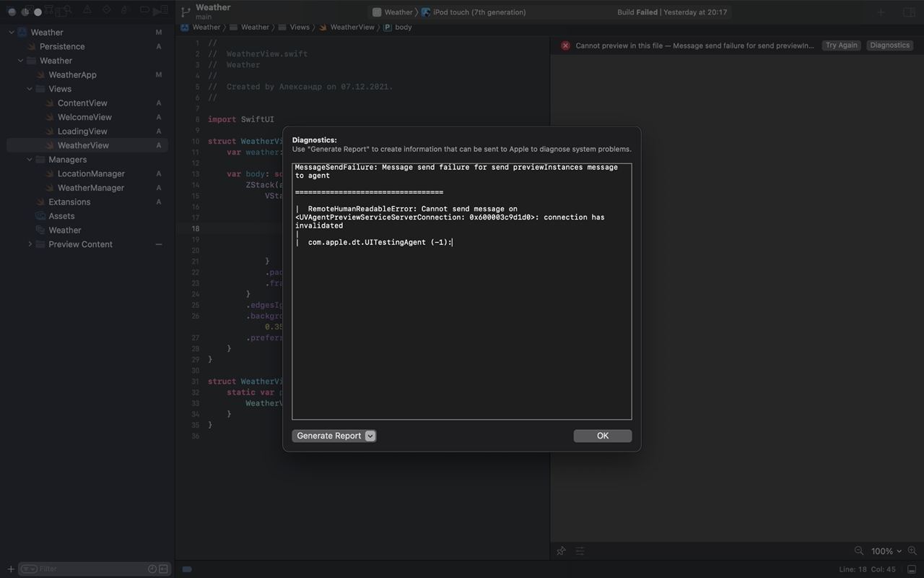This screenshot has height=578, width=924.
Task: Click the Swift icon beside LoadingView
Action: (x=49, y=131)
